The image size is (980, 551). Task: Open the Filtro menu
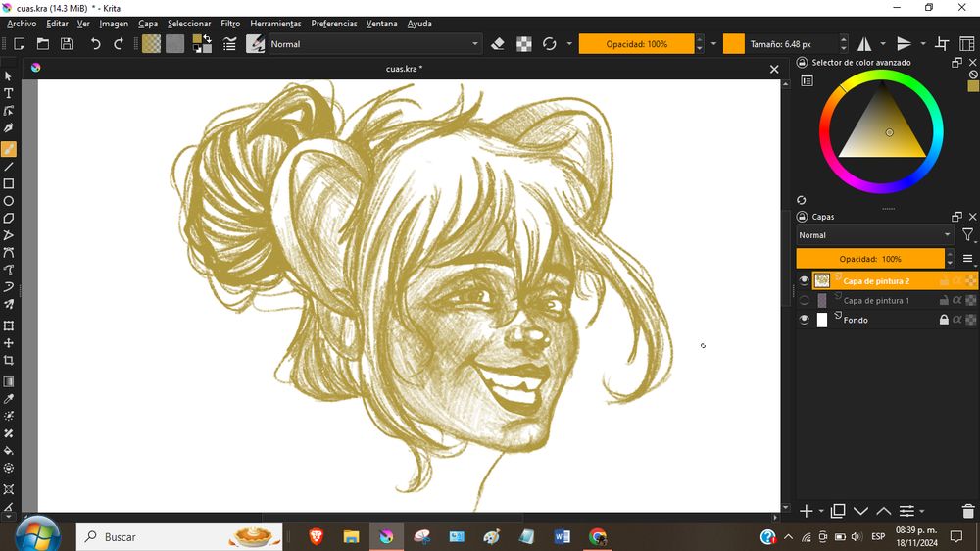click(x=230, y=24)
